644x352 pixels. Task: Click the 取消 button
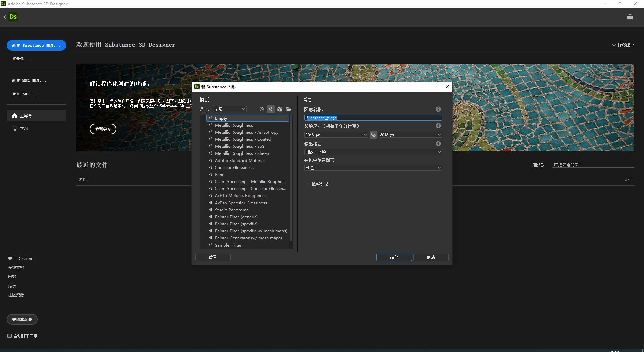[431, 257]
